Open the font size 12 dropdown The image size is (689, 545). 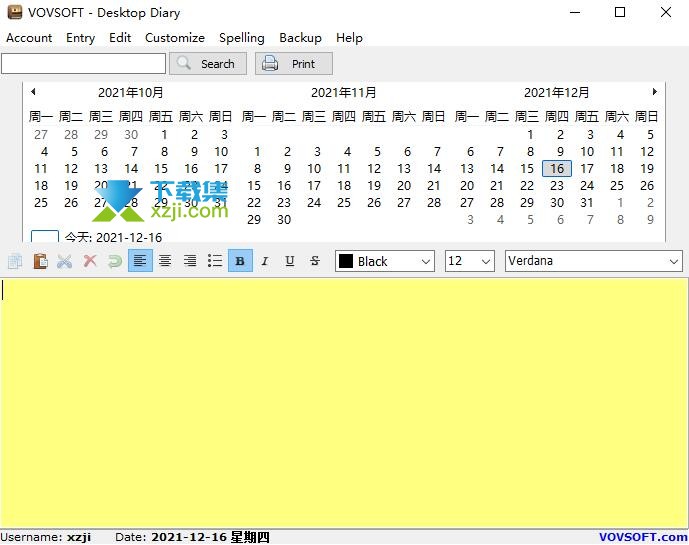(470, 261)
